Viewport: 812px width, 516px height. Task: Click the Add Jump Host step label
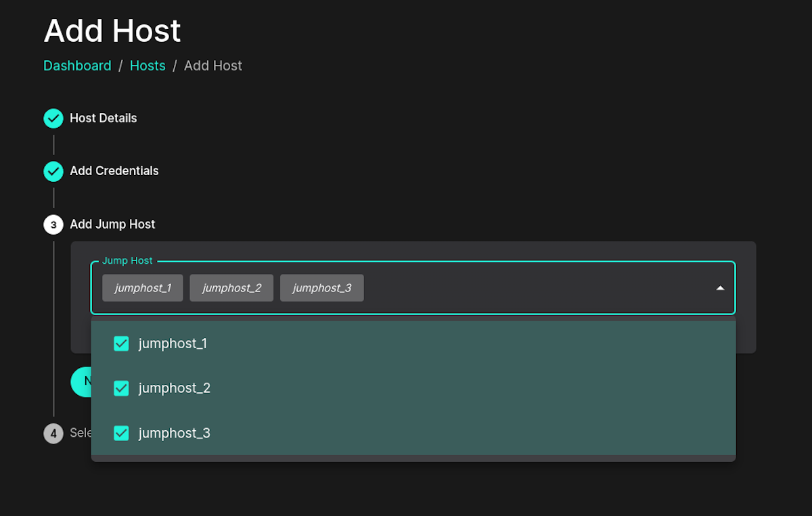pyautogui.click(x=112, y=225)
